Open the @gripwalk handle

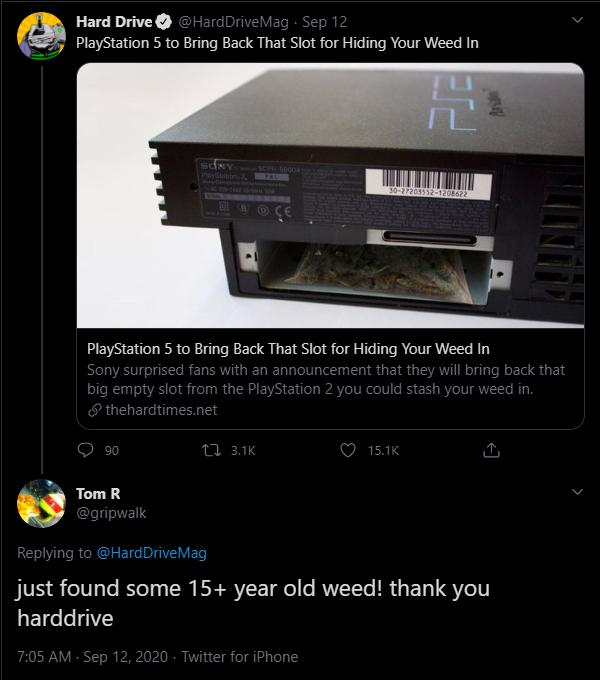pyautogui.click(x=106, y=512)
